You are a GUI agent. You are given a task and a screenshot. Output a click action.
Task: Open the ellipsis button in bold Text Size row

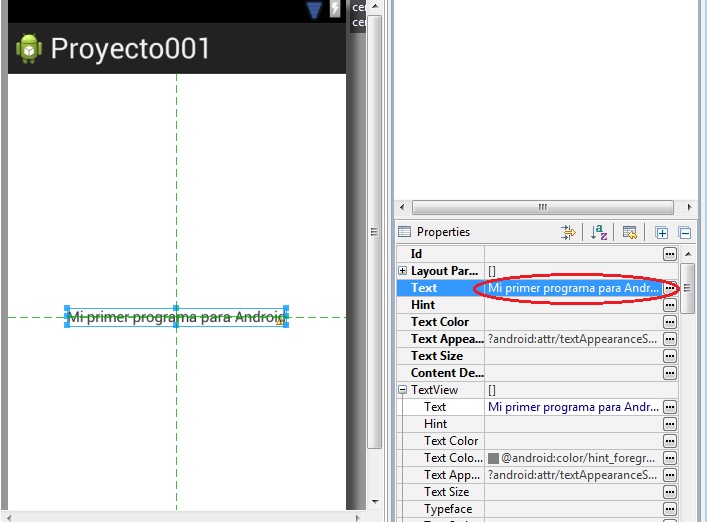point(670,356)
